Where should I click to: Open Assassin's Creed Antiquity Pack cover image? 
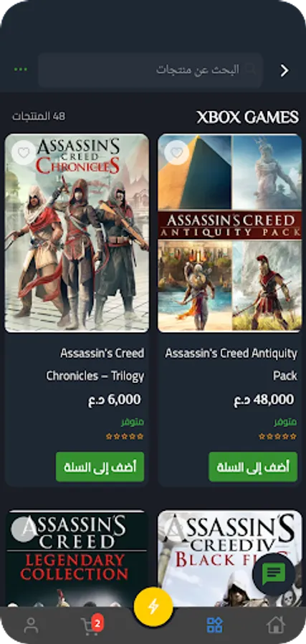[x=230, y=233]
